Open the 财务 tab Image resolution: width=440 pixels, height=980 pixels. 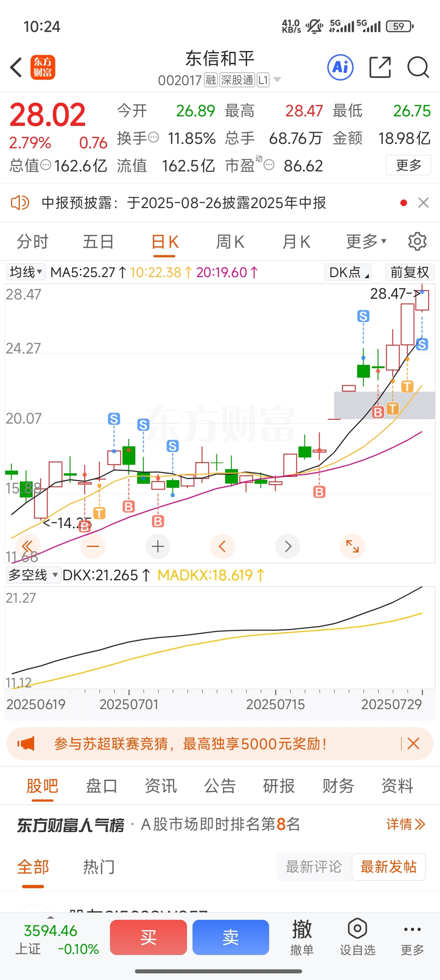[338, 786]
